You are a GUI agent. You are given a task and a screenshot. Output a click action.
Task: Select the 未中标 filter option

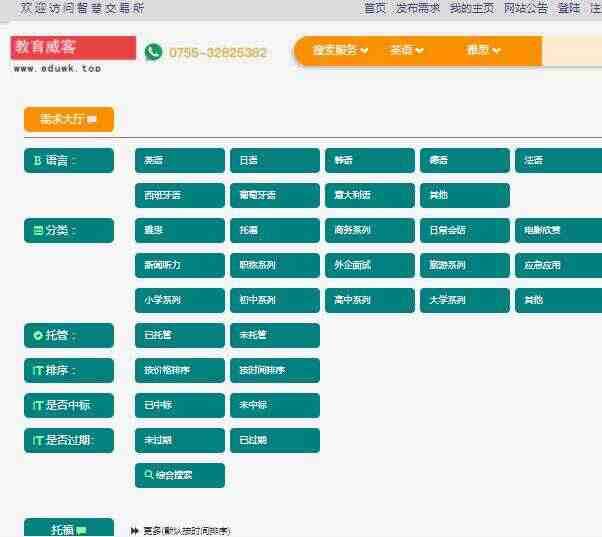click(x=275, y=405)
